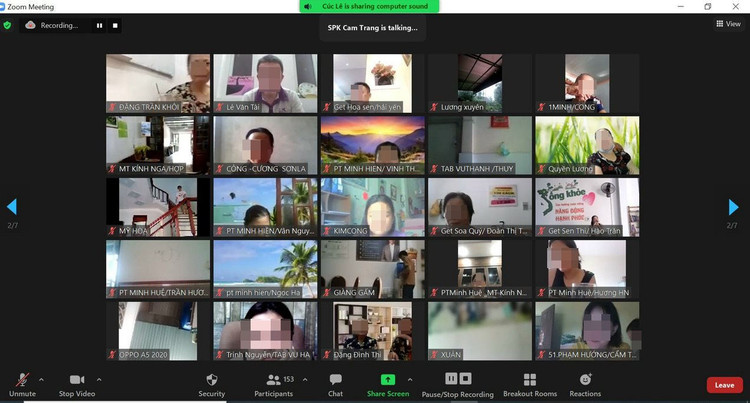Go to previous gallery page arrow
Viewport: 750px width, 403px height.
click(x=12, y=207)
